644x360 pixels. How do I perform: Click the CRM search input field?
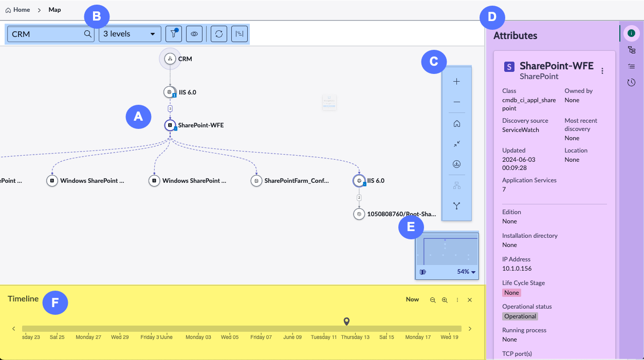click(51, 34)
